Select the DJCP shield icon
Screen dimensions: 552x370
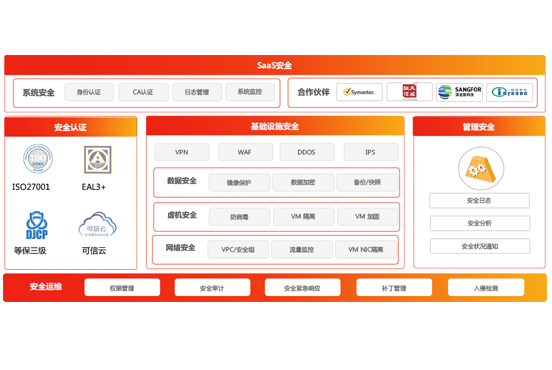click(37, 225)
